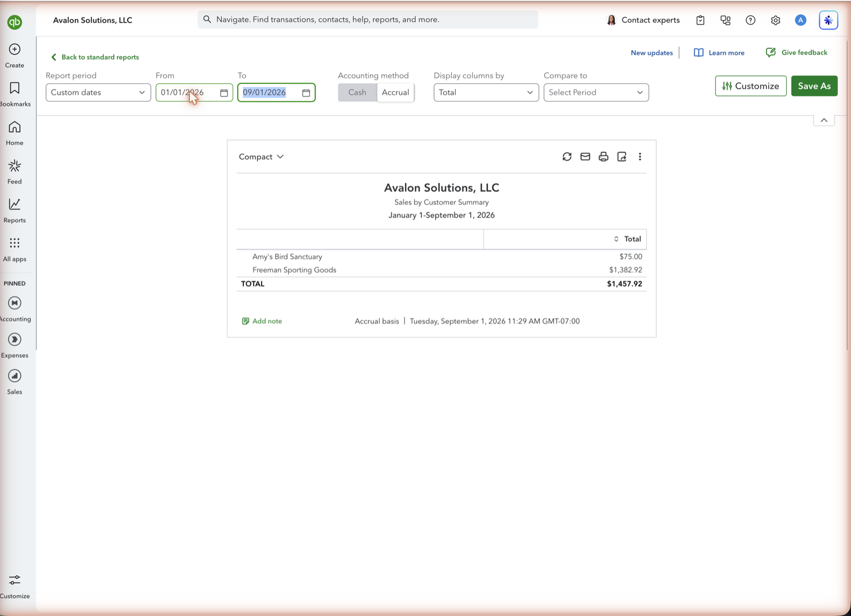The height and width of the screenshot is (616, 851).
Task: Open the Display columns by dropdown
Action: pos(486,92)
